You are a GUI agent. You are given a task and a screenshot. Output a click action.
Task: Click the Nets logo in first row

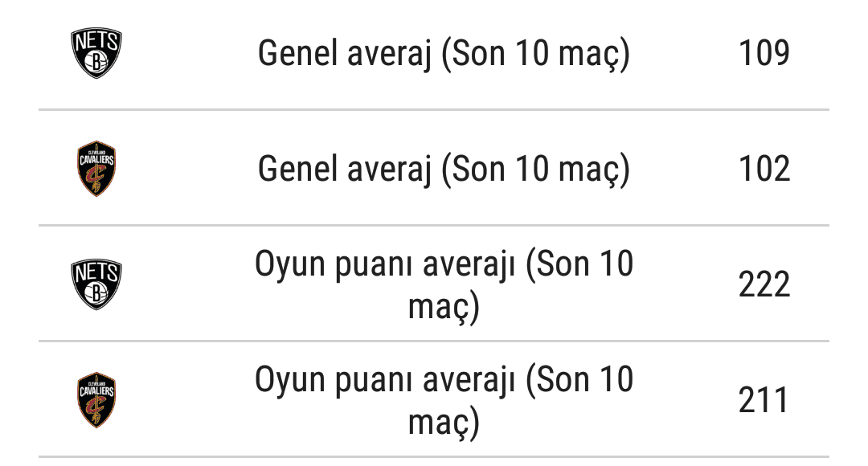tap(96, 52)
